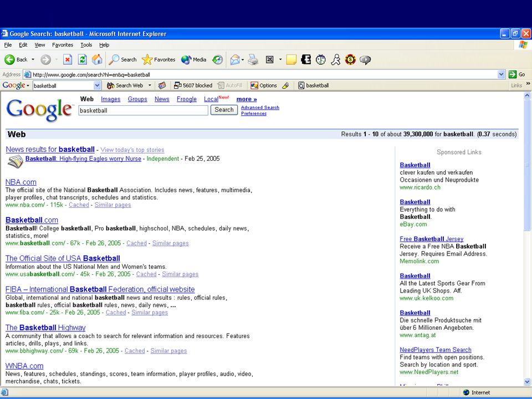Go to Home via the house icon
Screen dimensions: 532x399
(x=97, y=60)
